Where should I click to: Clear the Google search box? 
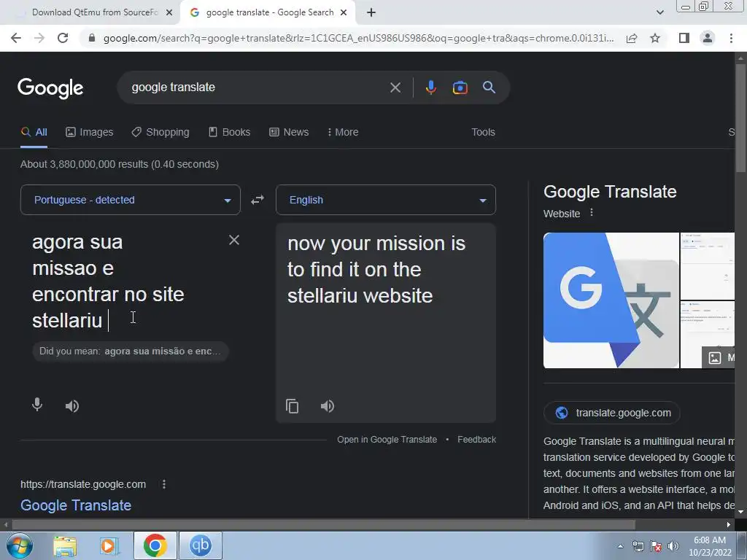[x=395, y=87]
